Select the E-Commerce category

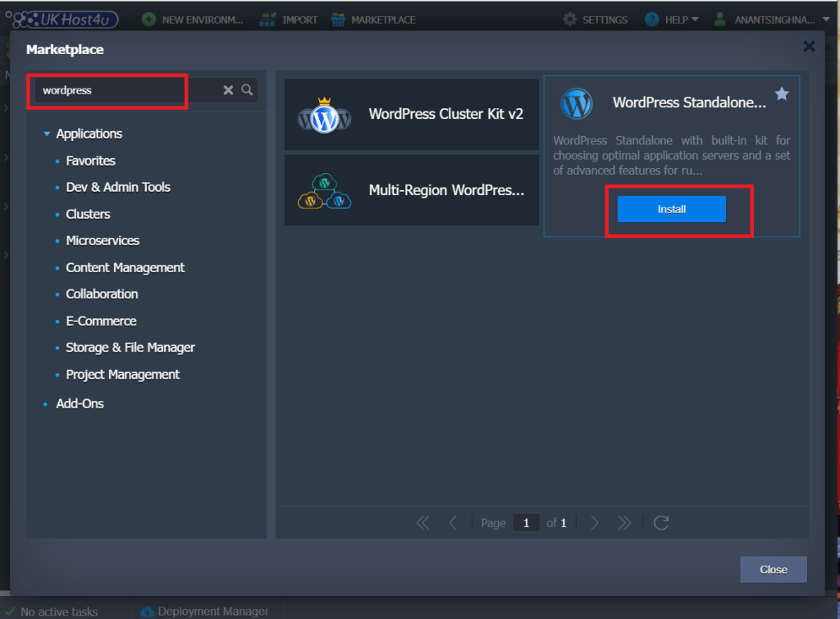point(101,321)
